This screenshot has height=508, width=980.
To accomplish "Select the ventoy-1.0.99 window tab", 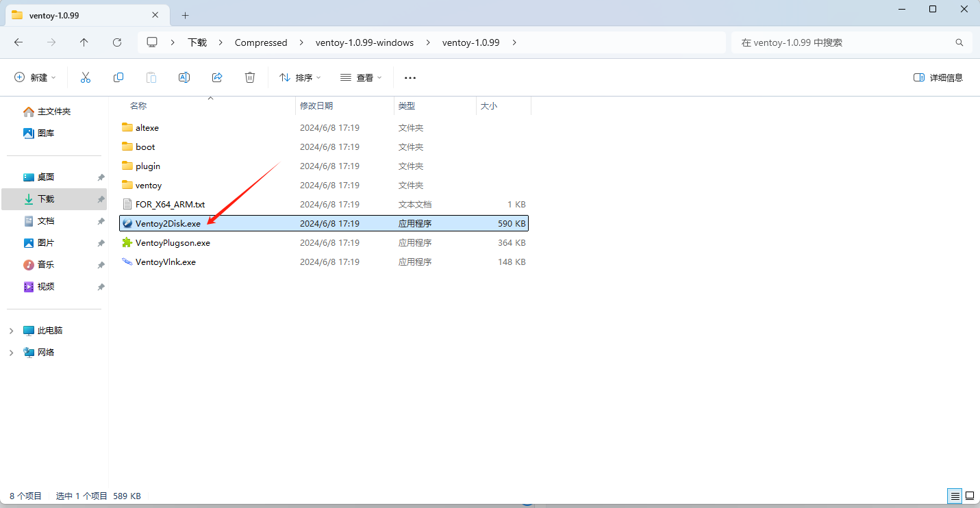I will click(86, 15).
